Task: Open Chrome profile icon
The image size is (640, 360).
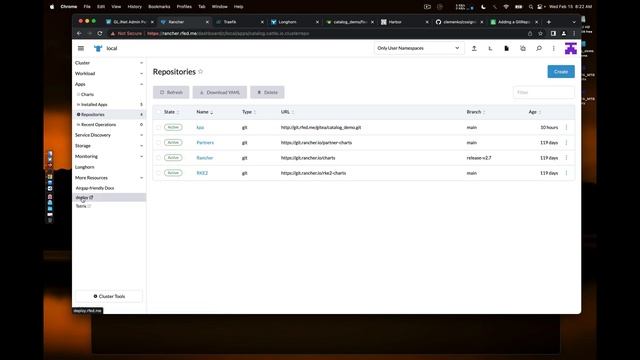Action: pos(564,33)
